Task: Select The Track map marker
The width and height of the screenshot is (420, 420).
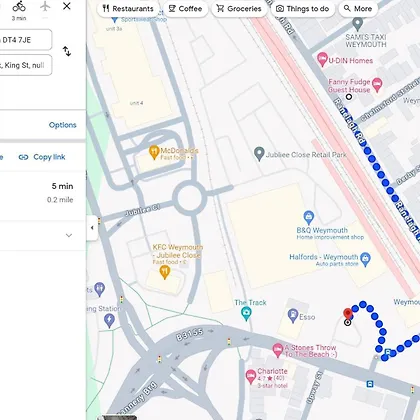Action: 246,314
